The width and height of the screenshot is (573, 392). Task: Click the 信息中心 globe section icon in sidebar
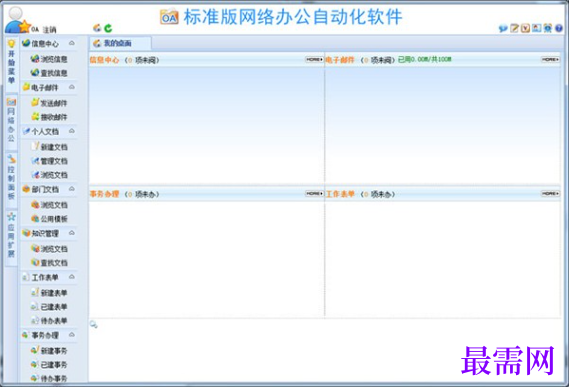coord(26,43)
